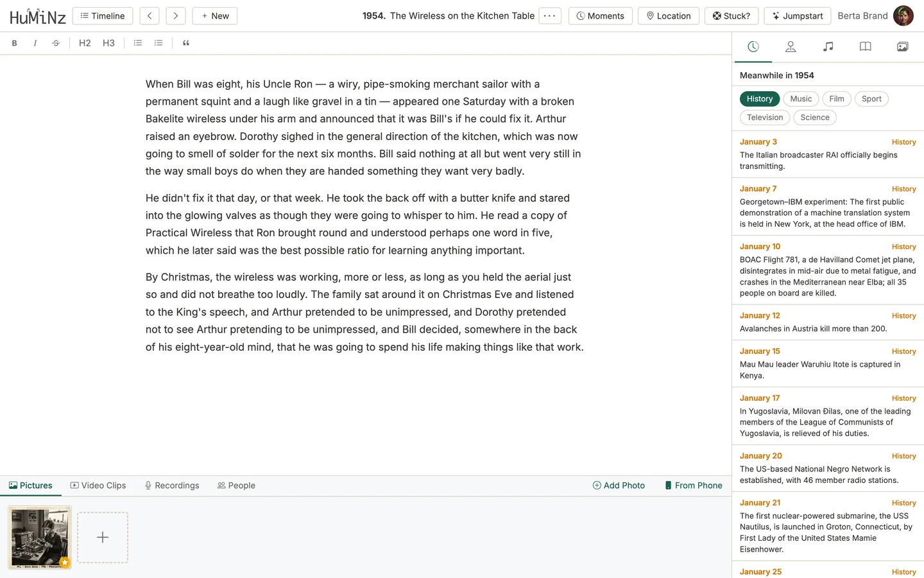Open the photos sidebar tab

(x=903, y=46)
